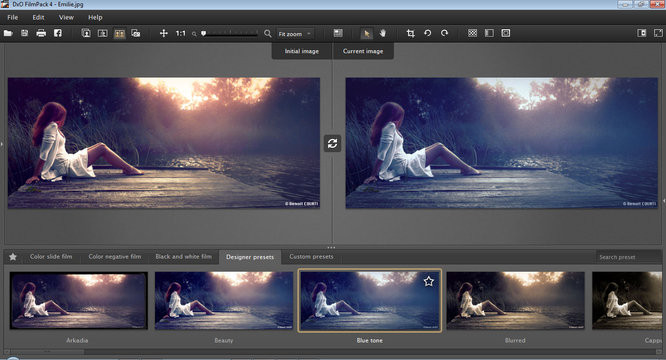The height and width of the screenshot is (360, 666).
Task: Expand the collapsed left side panel
Action: coord(2,144)
